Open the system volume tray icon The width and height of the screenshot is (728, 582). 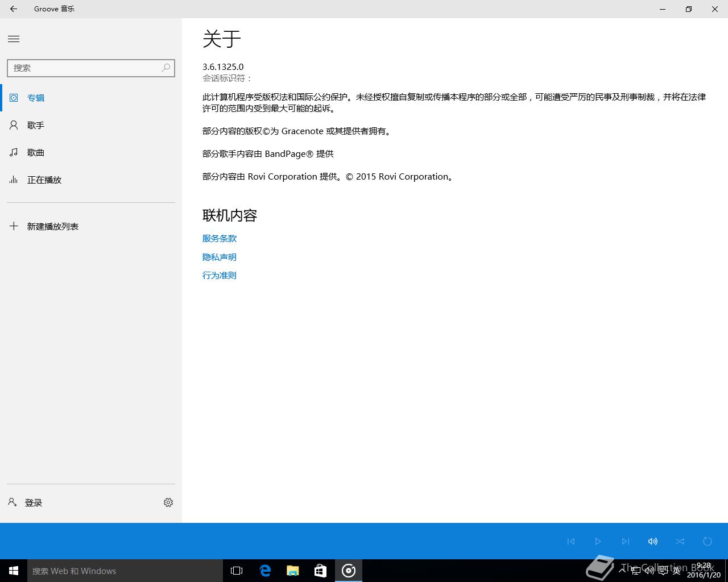(x=649, y=571)
